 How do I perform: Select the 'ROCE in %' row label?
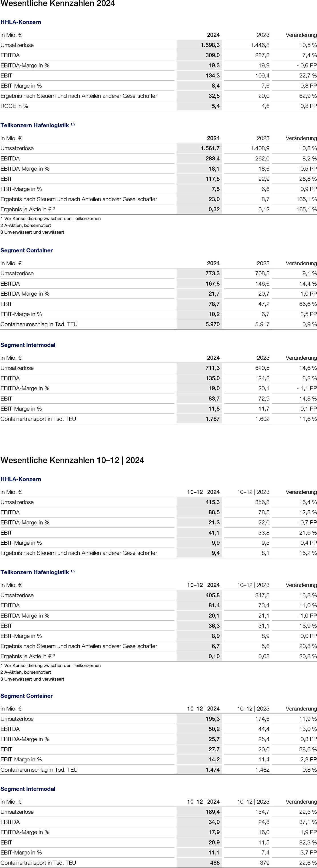pyautogui.click(x=15, y=106)
